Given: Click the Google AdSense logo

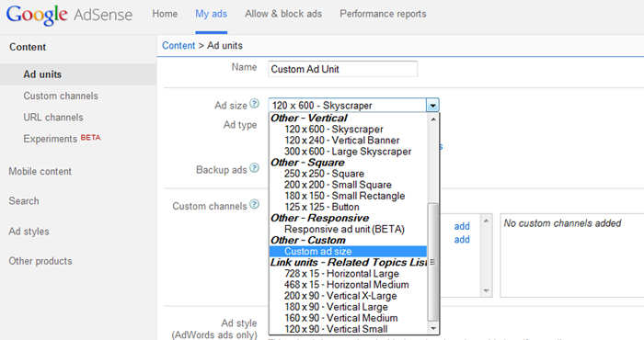Looking at the screenshot, I should (69, 16).
